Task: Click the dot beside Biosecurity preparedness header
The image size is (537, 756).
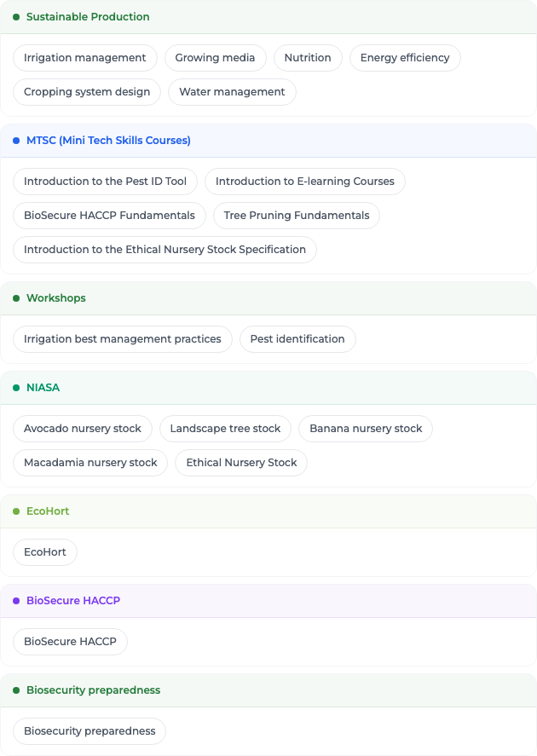Action: pos(16,690)
